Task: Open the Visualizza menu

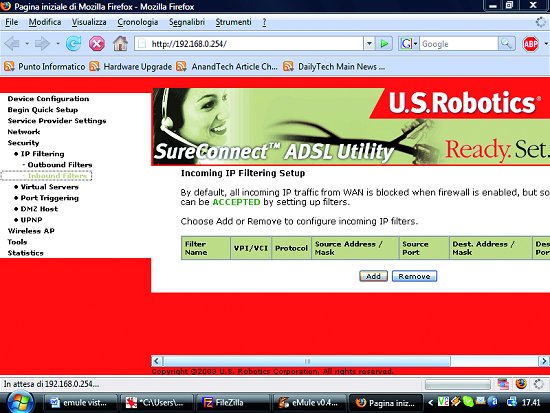Action: coord(89,22)
